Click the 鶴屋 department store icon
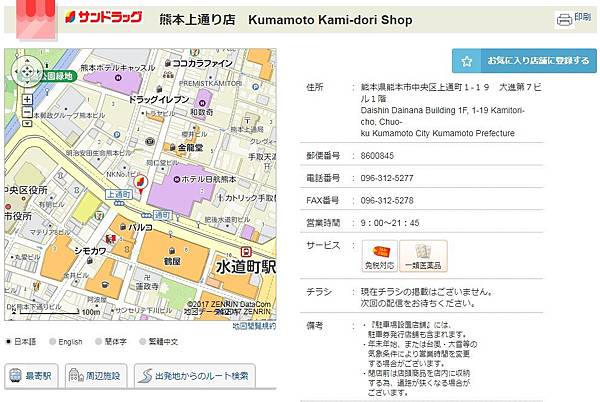 point(172,251)
